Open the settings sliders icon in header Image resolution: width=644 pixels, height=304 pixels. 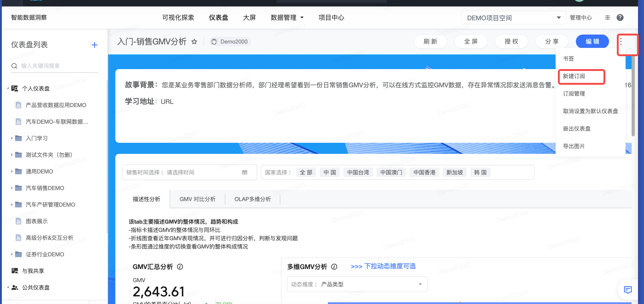[607, 18]
